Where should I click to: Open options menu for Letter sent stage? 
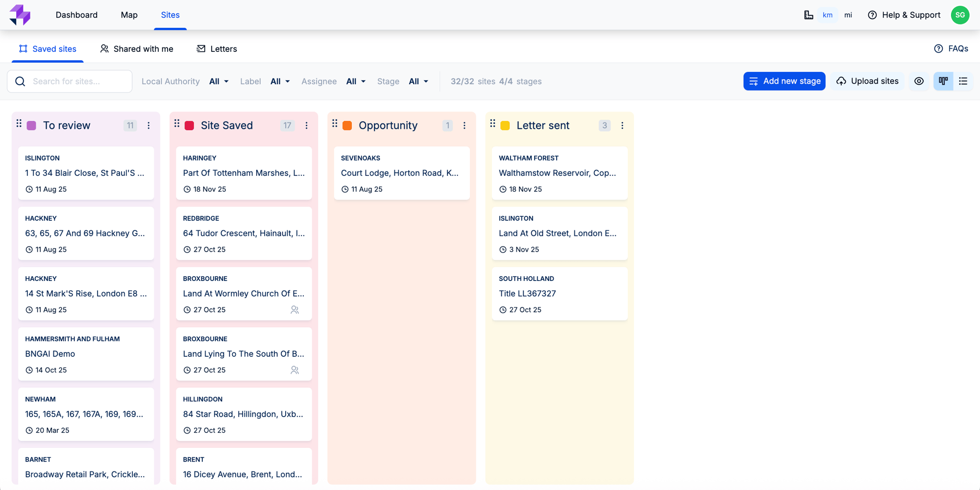[x=622, y=126]
